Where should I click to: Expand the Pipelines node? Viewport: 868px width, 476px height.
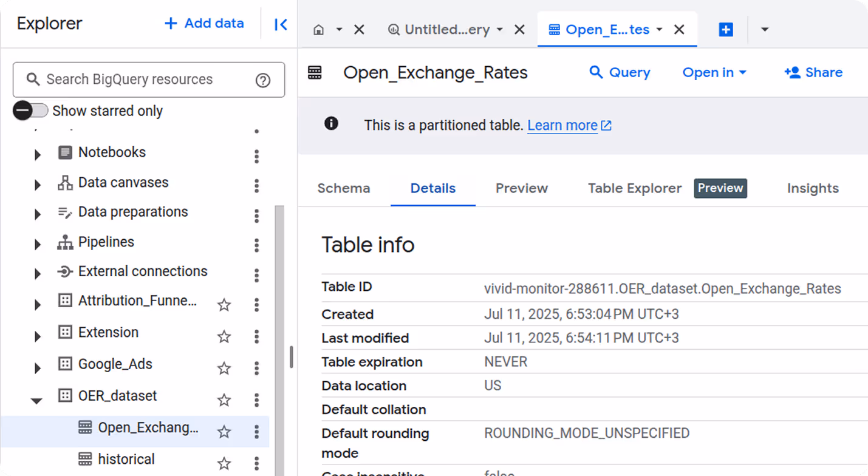pos(38,244)
